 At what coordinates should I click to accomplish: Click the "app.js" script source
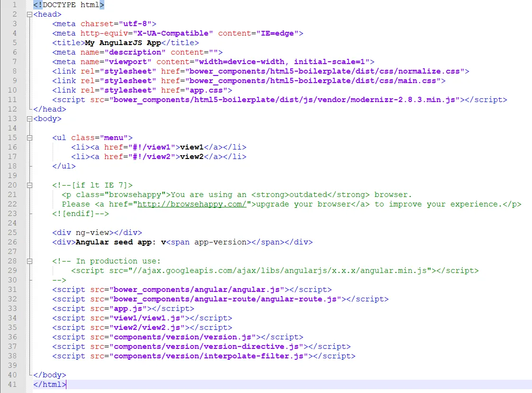[128, 309]
